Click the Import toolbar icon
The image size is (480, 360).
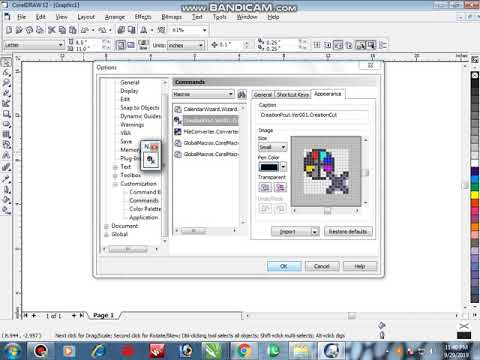(x=121, y=30)
